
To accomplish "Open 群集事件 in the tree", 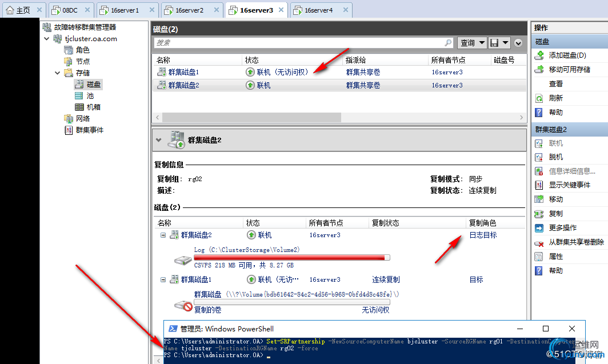I will pos(90,130).
